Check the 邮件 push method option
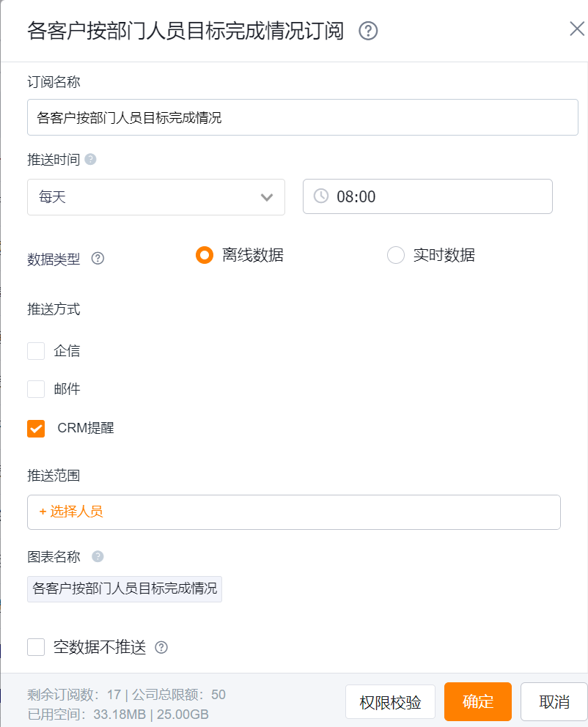 pyautogui.click(x=36, y=389)
